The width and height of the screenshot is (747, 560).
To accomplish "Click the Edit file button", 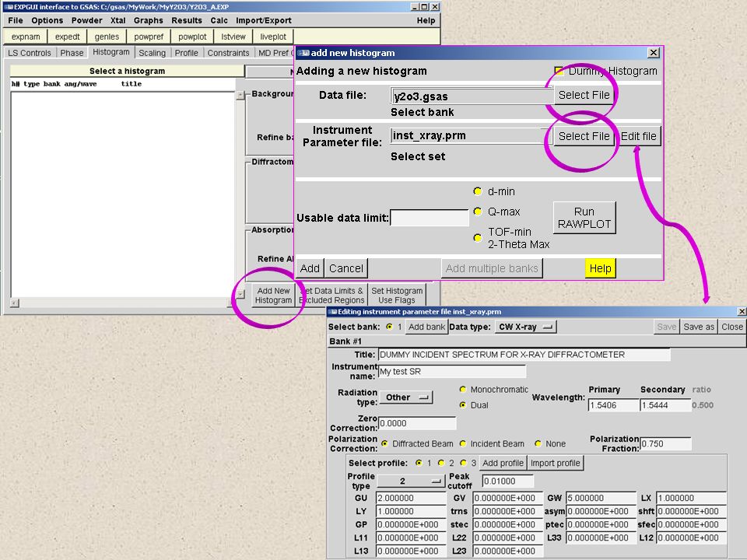I will 638,136.
